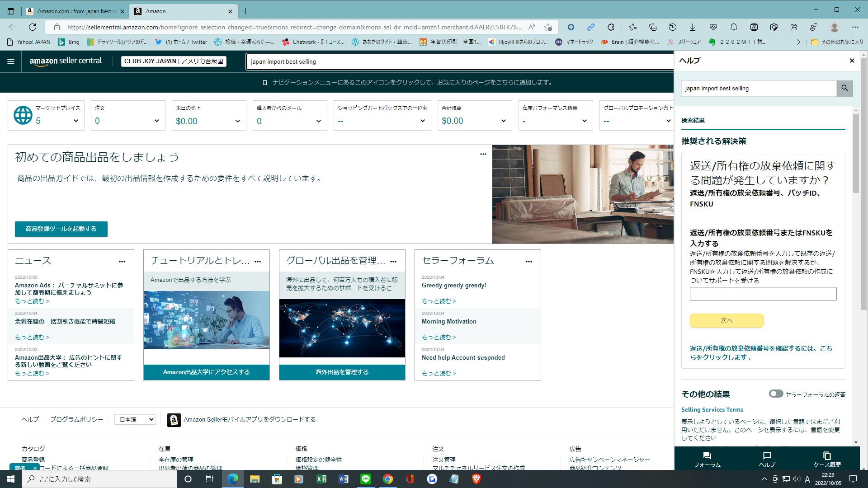This screenshot has width=868, height=488.
Task: Close the help panel with the X
Action: click(852, 61)
